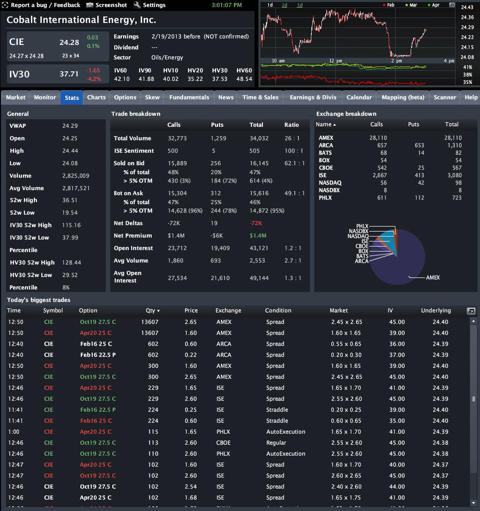The height and width of the screenshot is (511, 480).
Task: Sort trades by Option column header
Action: [88, 310]
